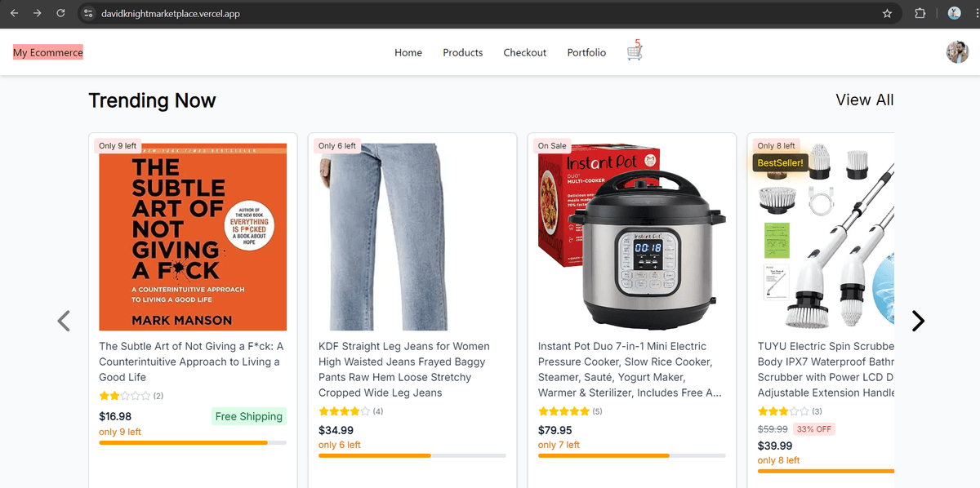Open the Products page

(462, 52)
